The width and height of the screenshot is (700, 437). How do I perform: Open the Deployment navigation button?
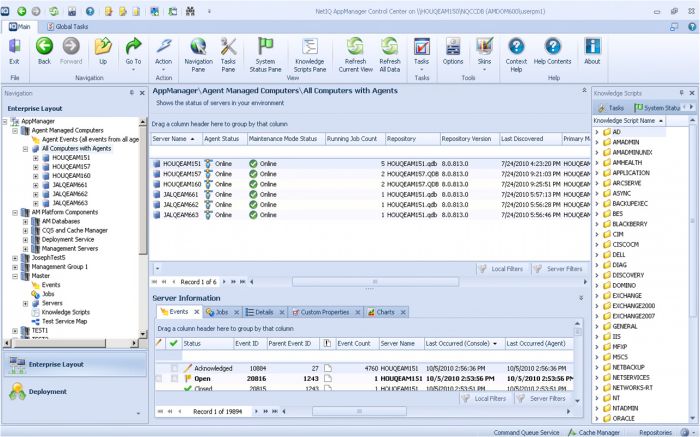[x=75, y=391]
